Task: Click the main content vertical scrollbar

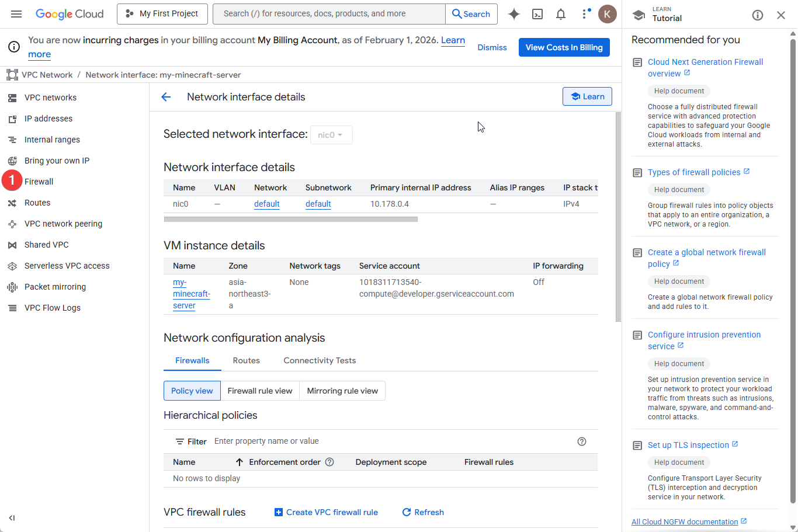Action: 618,217
